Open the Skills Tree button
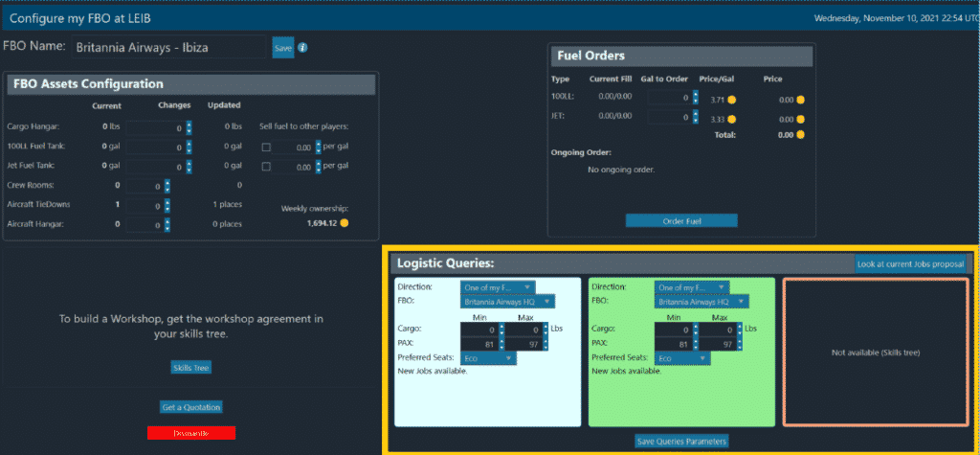The height and width of the screenshot is (455, 980). click(191, 368)
